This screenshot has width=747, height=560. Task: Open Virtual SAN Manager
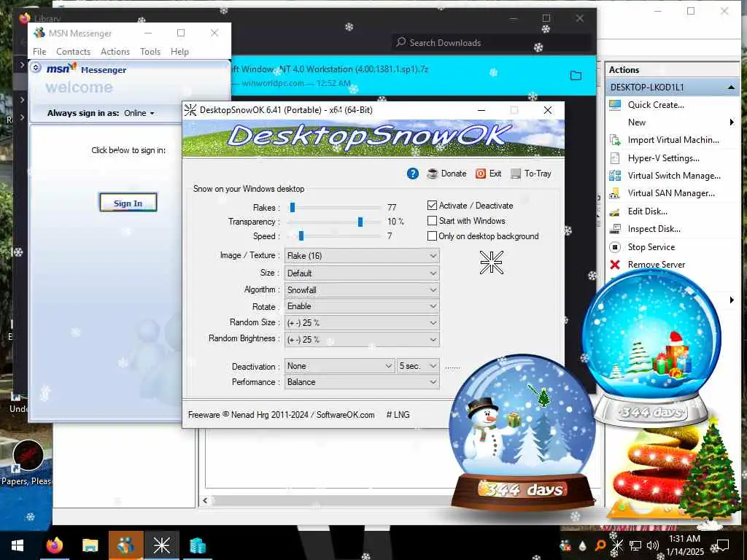click(x=671, y=192)
